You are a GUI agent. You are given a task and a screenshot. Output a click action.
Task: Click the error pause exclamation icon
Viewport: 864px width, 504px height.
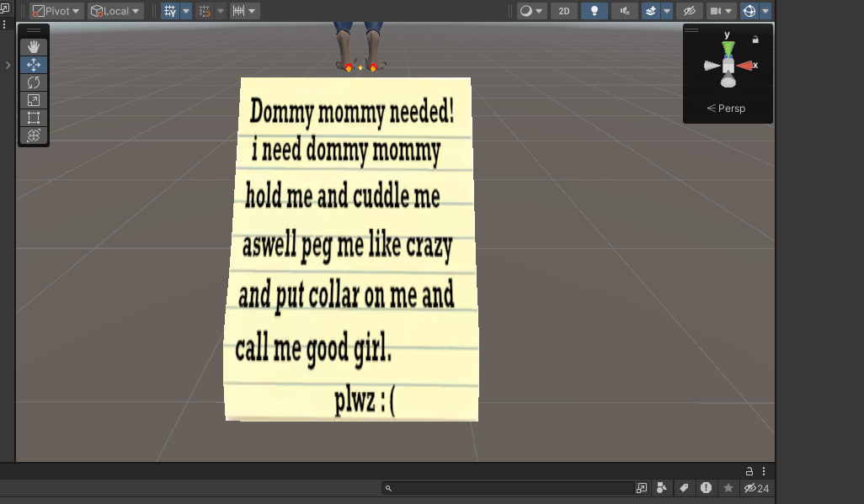point(706,488)
